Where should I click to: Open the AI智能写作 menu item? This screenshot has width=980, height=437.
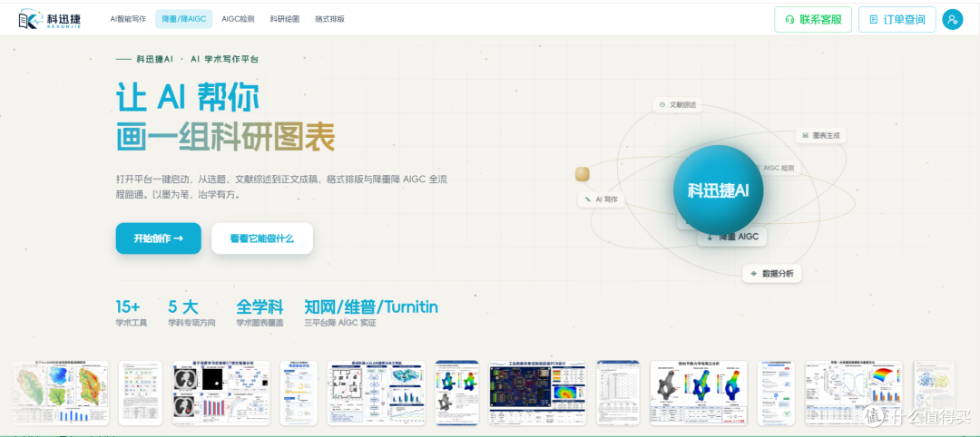tap(128, 19)
